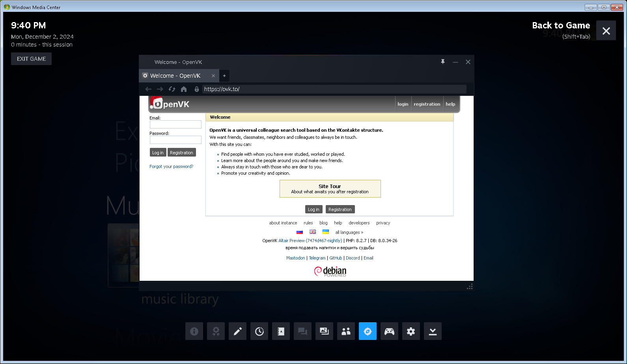The width and height of the screenshot is (627, 364).
Task: Open the about instance footer link
Action: (283, 223)
